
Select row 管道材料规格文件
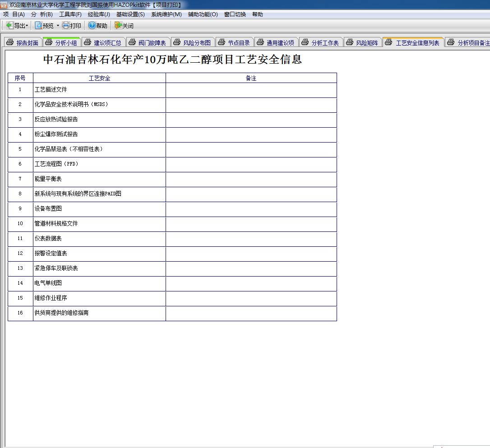point(172,224)
